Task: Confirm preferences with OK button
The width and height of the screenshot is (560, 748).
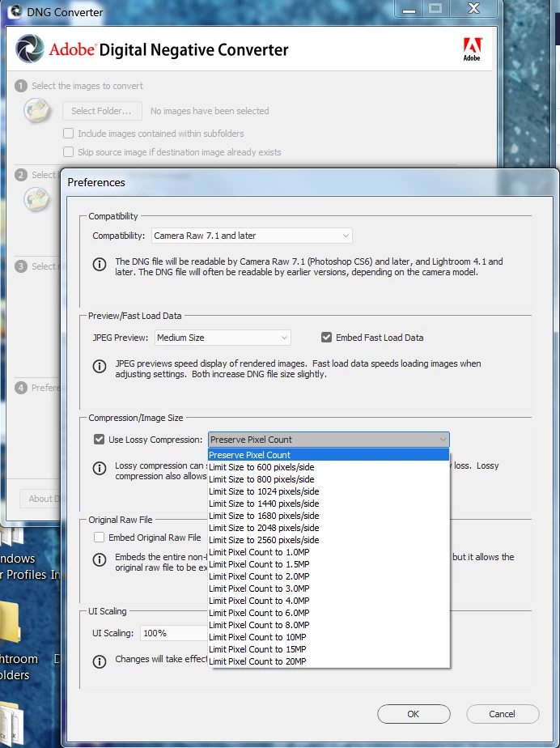Action: [x=414, y=714]
